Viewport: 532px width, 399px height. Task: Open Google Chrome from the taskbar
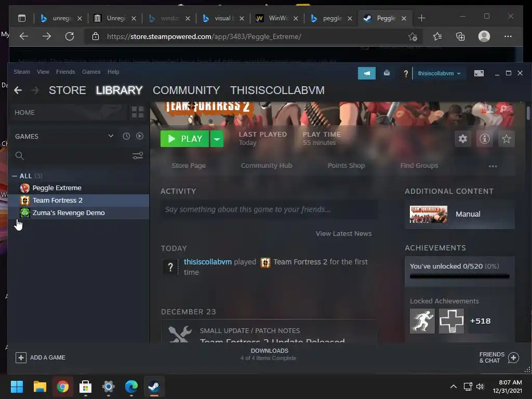62,387
